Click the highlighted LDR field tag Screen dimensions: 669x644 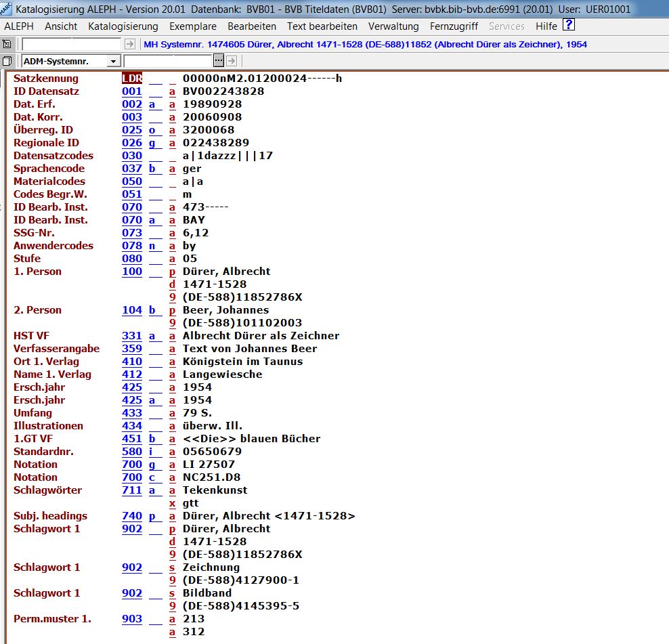click(x=132, y=79)
